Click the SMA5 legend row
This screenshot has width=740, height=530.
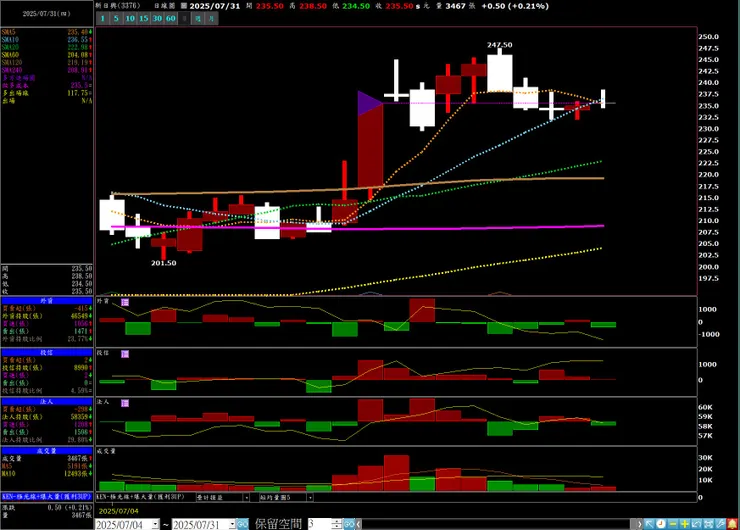47,32
